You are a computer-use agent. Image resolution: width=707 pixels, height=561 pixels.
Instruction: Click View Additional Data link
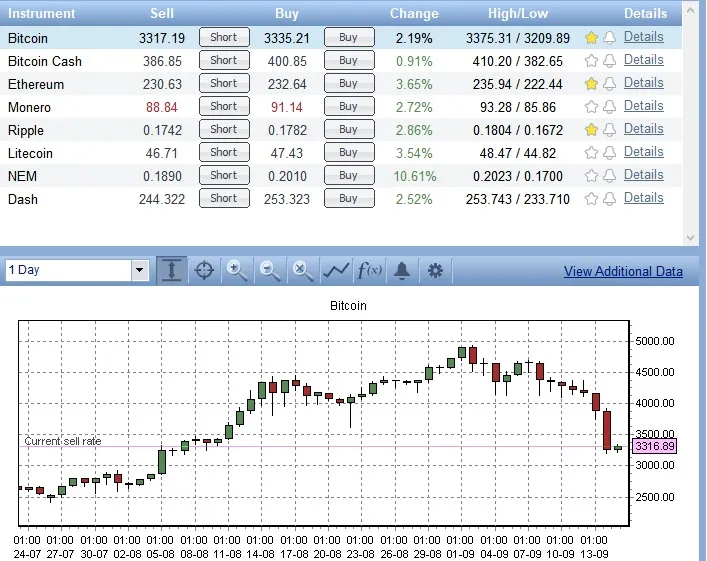point(623,271)
